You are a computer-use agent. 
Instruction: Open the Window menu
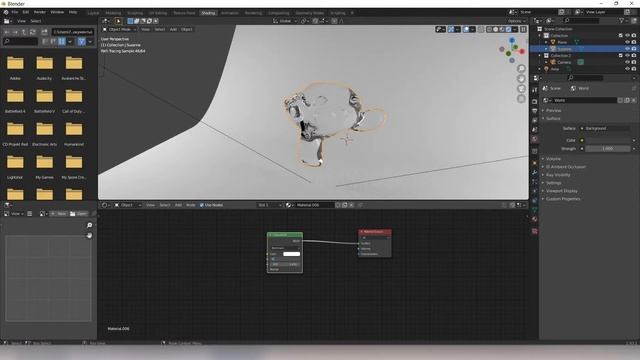point(57,12)
